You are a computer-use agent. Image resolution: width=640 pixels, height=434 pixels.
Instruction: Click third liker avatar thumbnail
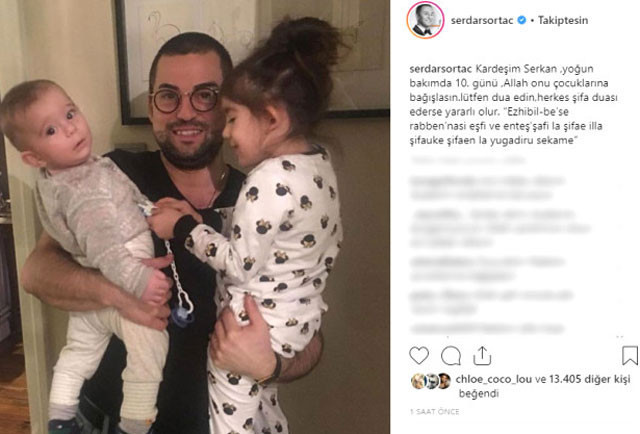tap(444, 381)
